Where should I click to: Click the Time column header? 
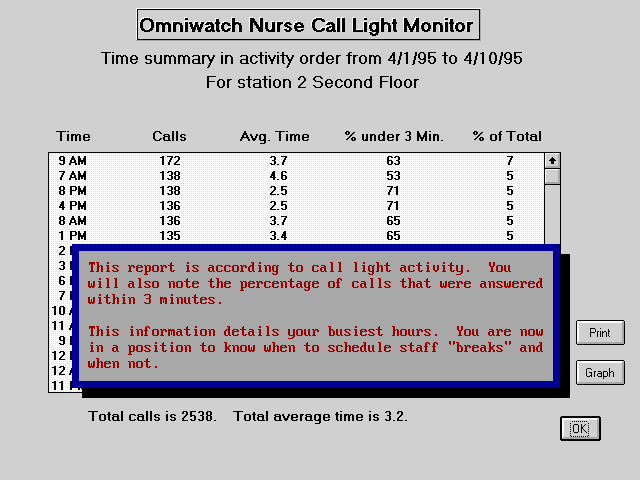(73, 136)
